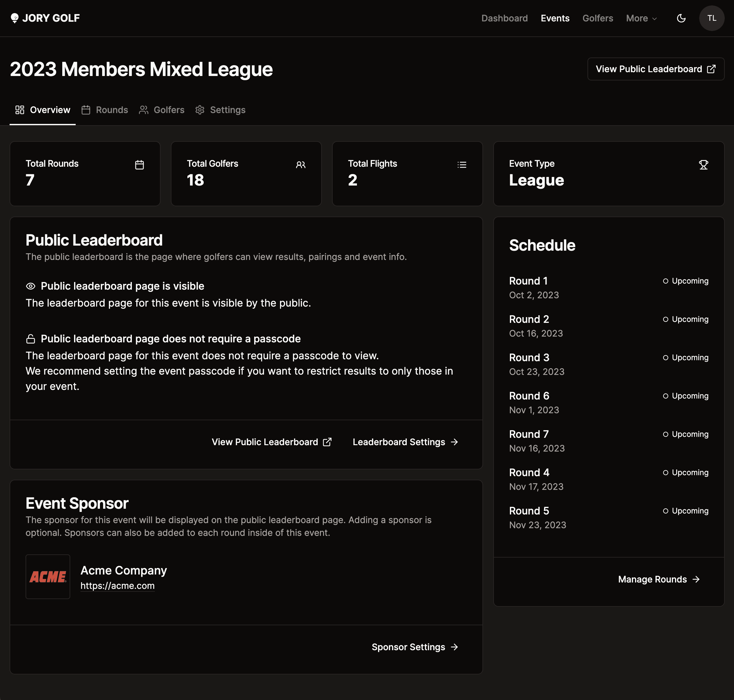
Task: Toggle dark mode with the moon icon
Action: (681, 18)
